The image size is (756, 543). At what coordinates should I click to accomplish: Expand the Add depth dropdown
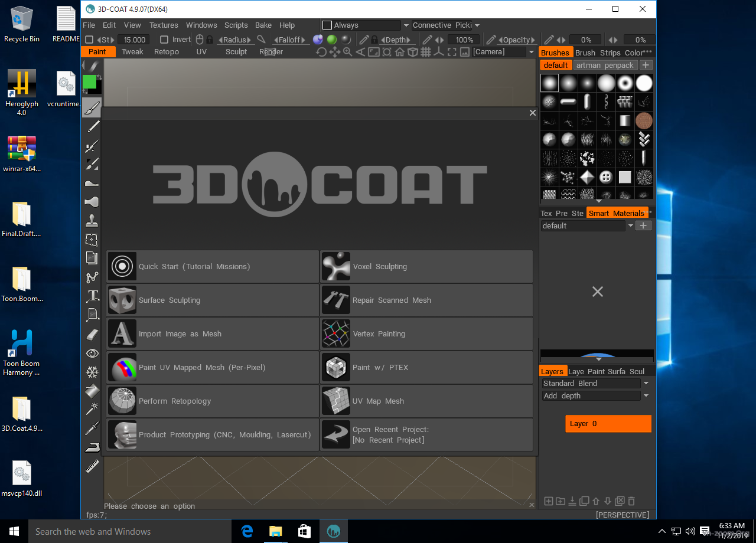pyautogui.click(x=646, y=396)
